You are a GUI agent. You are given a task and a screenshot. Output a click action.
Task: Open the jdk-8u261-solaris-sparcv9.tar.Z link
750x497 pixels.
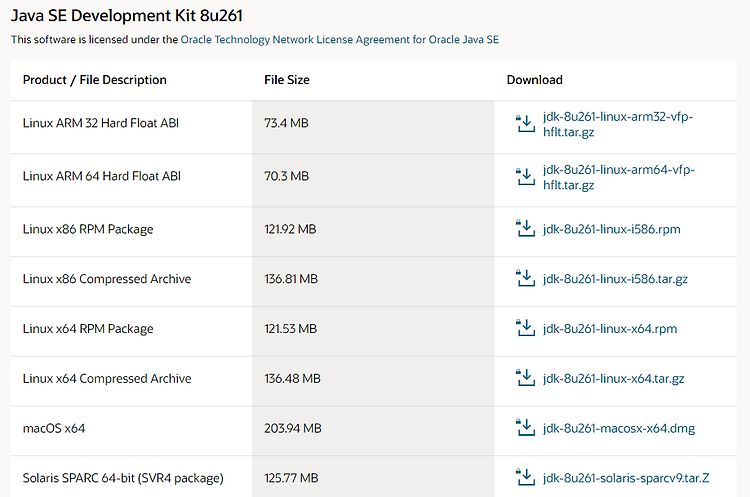pyautogui.click(x=626, y=478)
